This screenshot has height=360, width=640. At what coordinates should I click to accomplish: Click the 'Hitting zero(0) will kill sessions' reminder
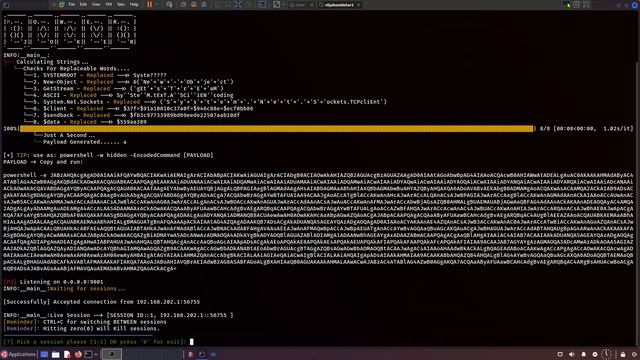pyautogui.click(x=82, y=328)
